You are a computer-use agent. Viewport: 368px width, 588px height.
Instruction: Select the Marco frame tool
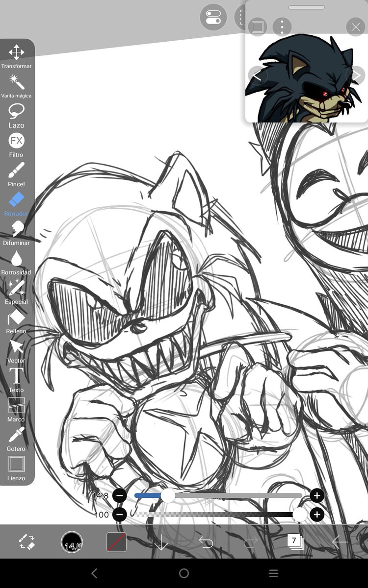pyautogui.click(x=16, y=409)
